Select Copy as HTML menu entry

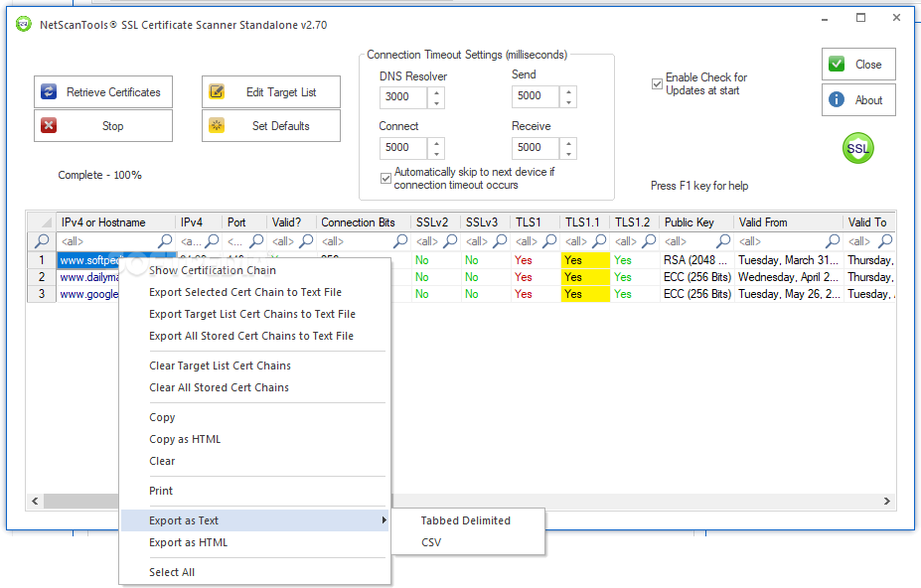point(255,439)
